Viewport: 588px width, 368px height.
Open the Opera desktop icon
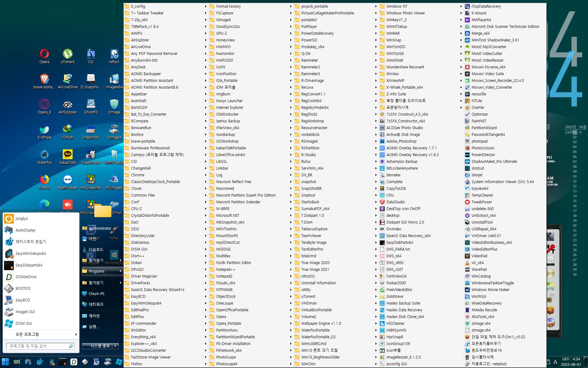(x=44, y=56)
